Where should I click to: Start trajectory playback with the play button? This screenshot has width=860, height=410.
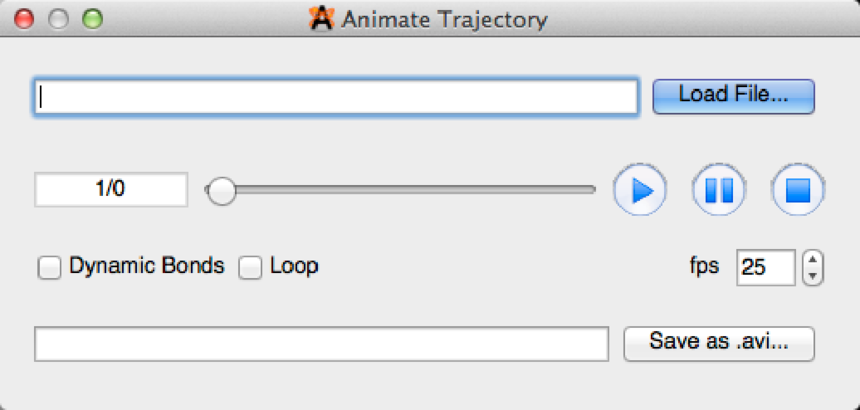[640, 189]
